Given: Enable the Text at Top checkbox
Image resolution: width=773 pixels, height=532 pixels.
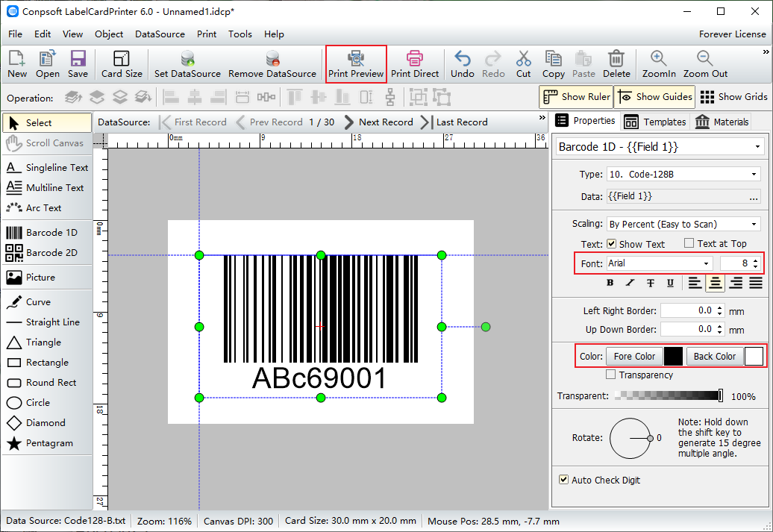Looking at the screenshot, I should [689, 243].
